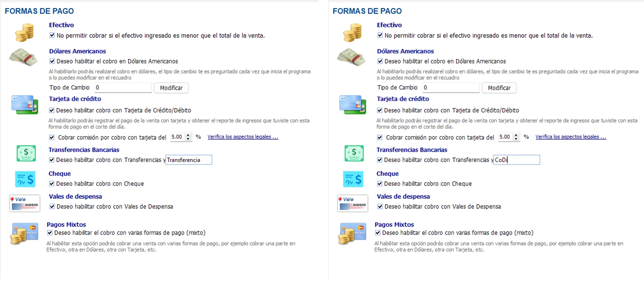Click the dollar bills icon in left panel
This screenshot has height=281, width=644.
pos(23,57)
